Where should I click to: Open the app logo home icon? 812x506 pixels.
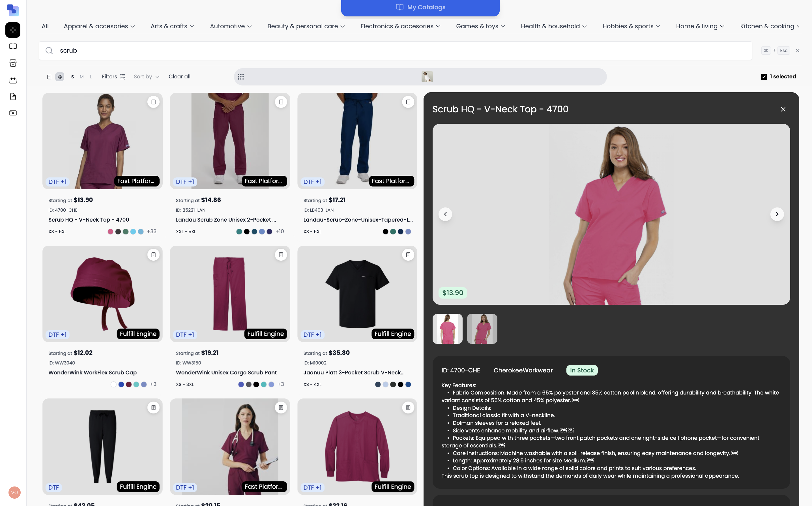pyautogui.click(x=13, y=10)
